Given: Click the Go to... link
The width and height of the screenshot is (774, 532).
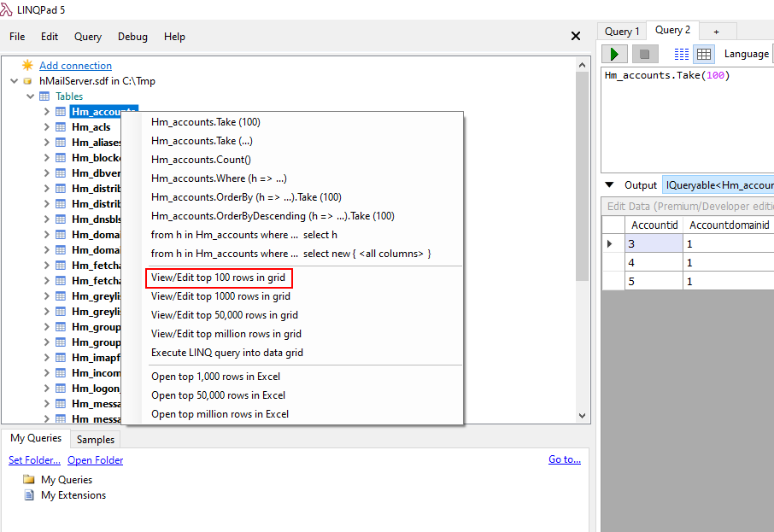Looking at the screenshot, I should click(x=565, y=459).
